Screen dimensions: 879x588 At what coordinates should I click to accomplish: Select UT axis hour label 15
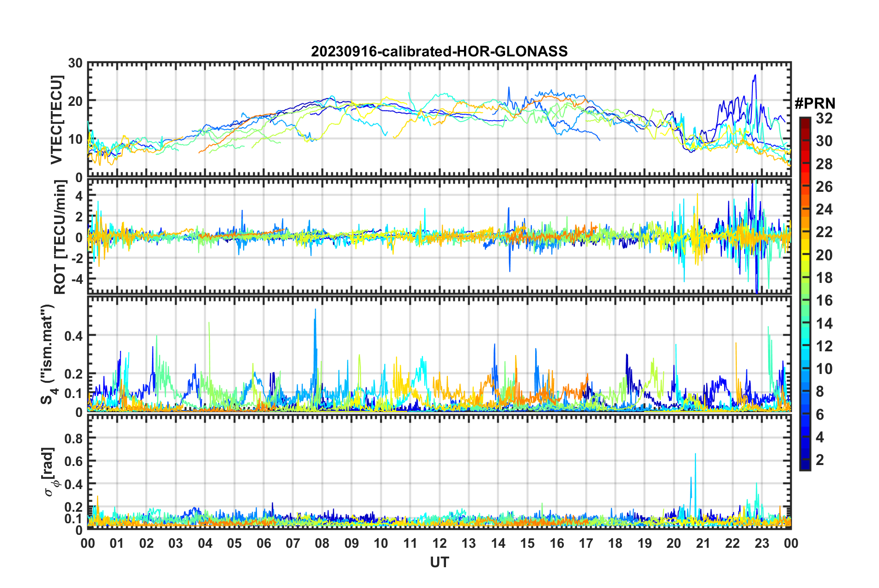coord(527,543)
